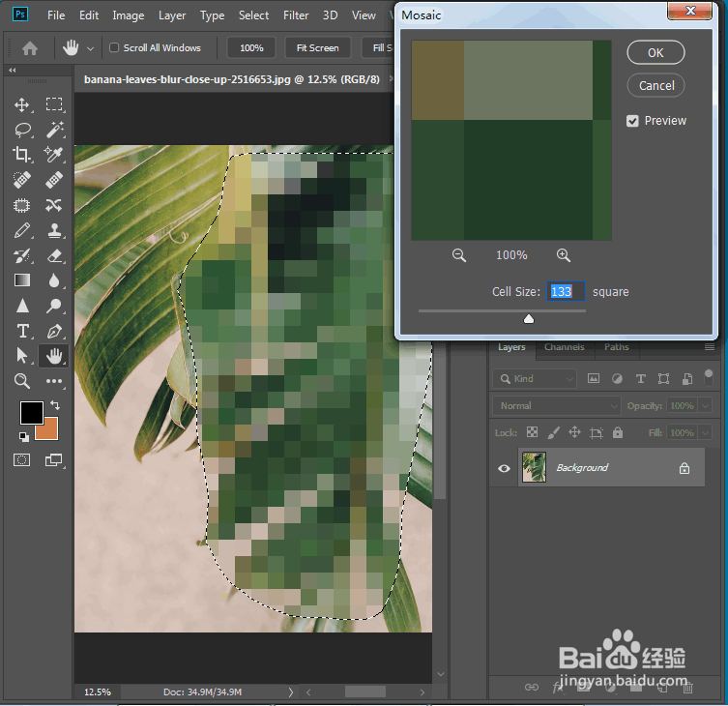This screenshot has width=728, height=706.
Task: Toggle lock transparent pixels
Action: click(532, 432)
